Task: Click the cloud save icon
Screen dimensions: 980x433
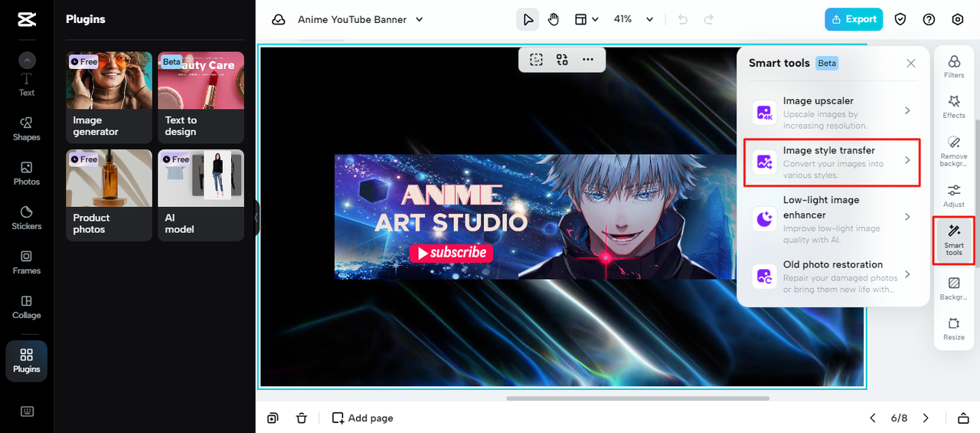Action: tap(279, 19)
